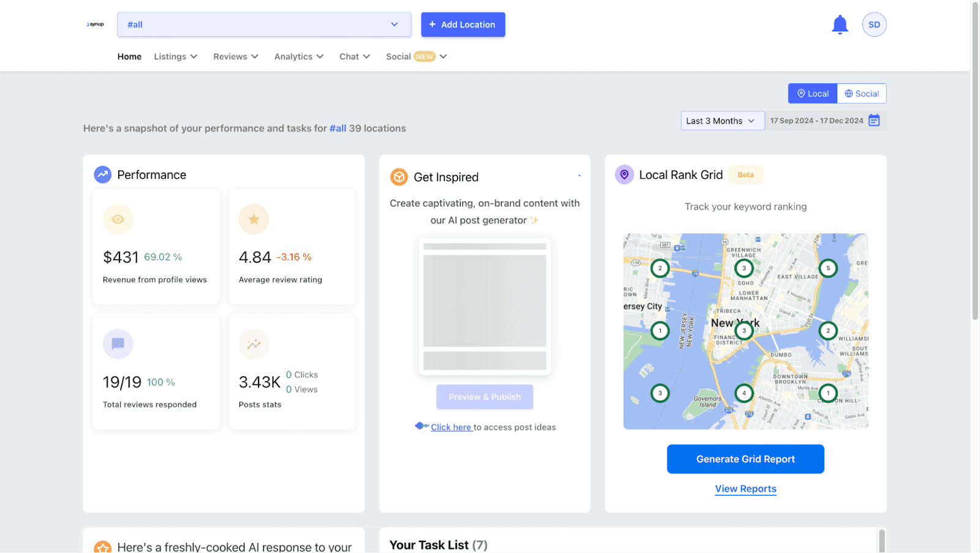980x553 pixels.
Task: Open the SD user avatar menu
Action: pos(874,24)
